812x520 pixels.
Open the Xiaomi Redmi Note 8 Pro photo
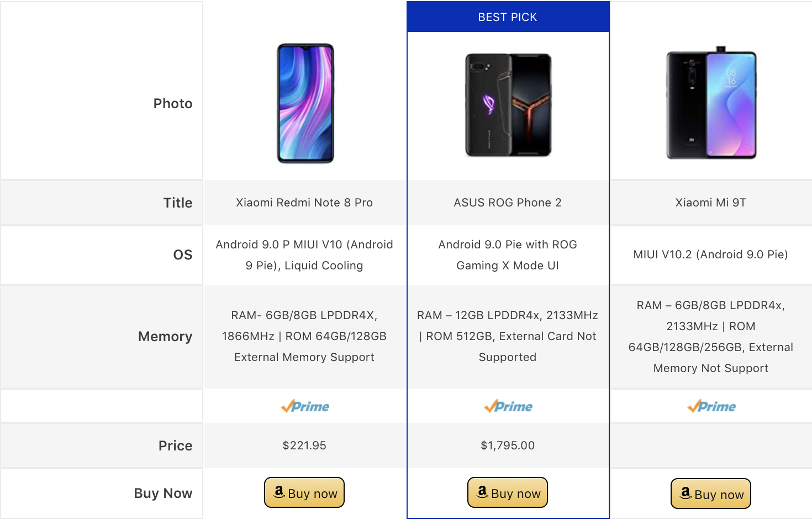coord(305,103)
